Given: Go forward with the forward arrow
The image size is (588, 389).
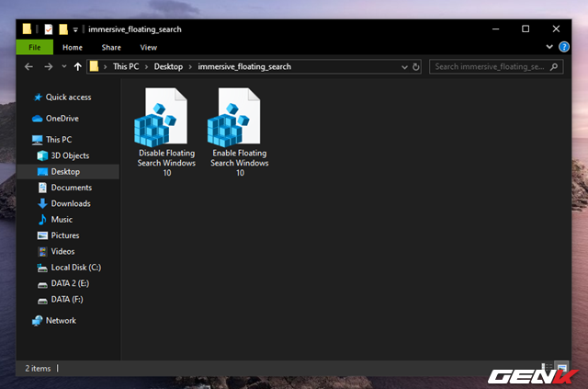Looking at the screenshot, I should pyautogui.click(x=49, y=67).
